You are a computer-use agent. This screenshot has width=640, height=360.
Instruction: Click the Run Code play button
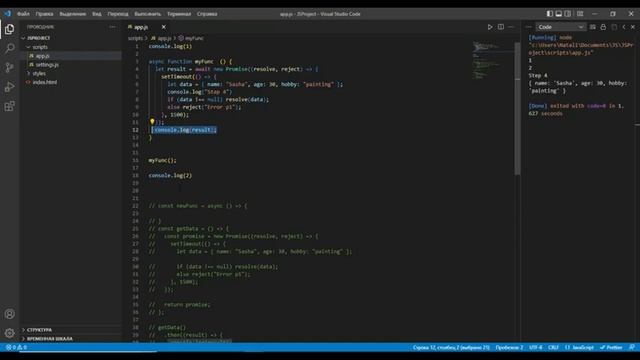(490, 27)
